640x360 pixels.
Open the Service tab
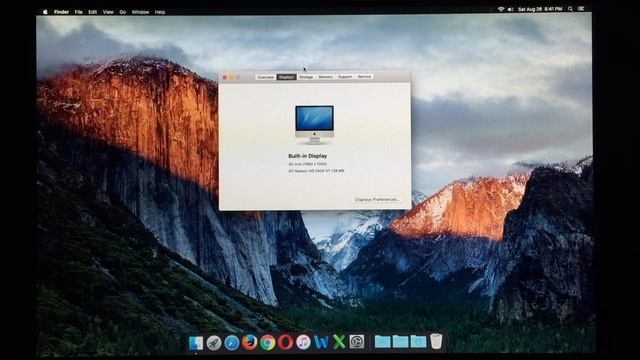(364, 76)
